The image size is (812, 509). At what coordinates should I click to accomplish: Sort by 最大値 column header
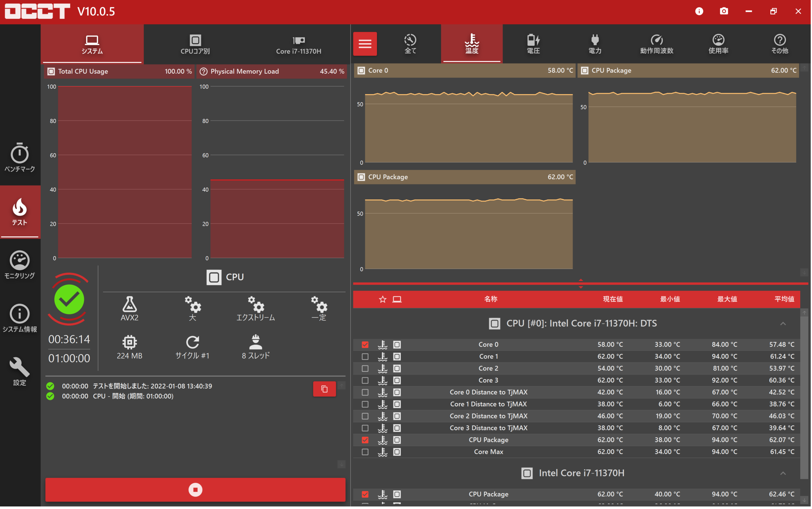(x=728, y=299)
